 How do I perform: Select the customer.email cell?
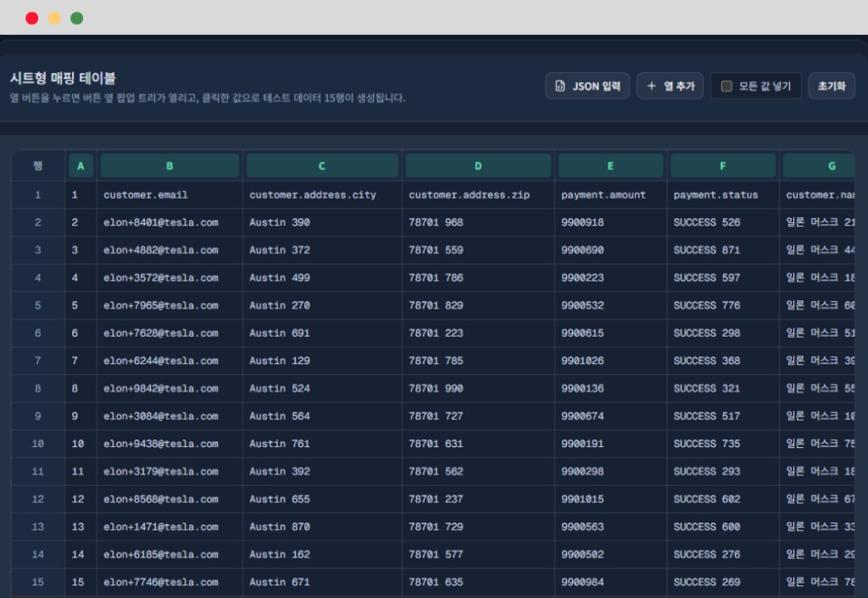click(170, 194)
